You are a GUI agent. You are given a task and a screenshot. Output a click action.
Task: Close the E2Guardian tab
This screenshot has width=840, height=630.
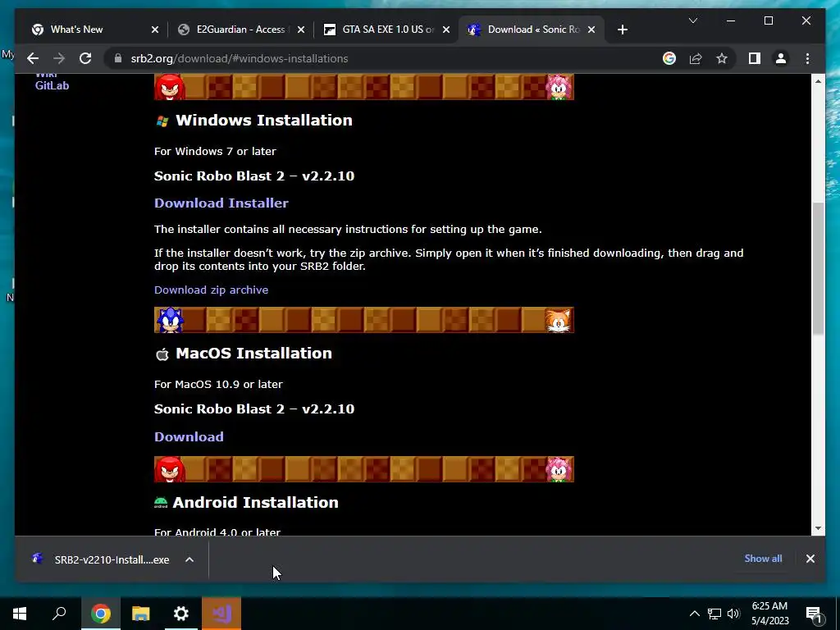coord(300,30)
